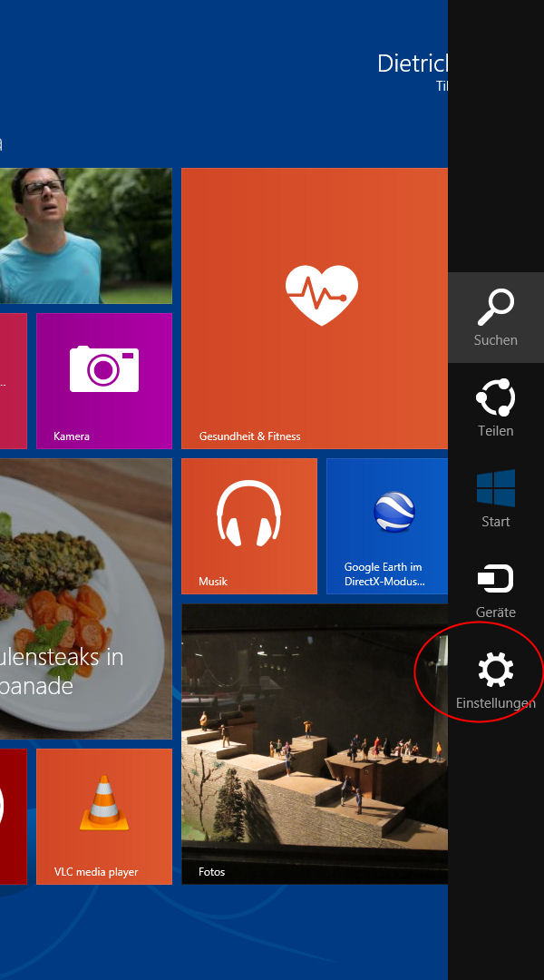Screen dimensions: 544x980
Task: Click the Einstellungen text label
Action: coord(496,703)
